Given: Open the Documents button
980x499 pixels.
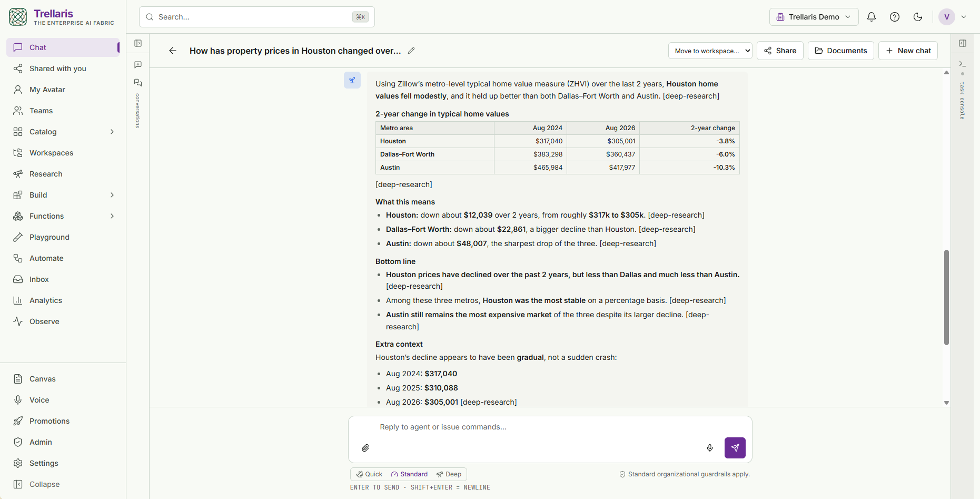Looking at the screenshot, I should (841, 51).
